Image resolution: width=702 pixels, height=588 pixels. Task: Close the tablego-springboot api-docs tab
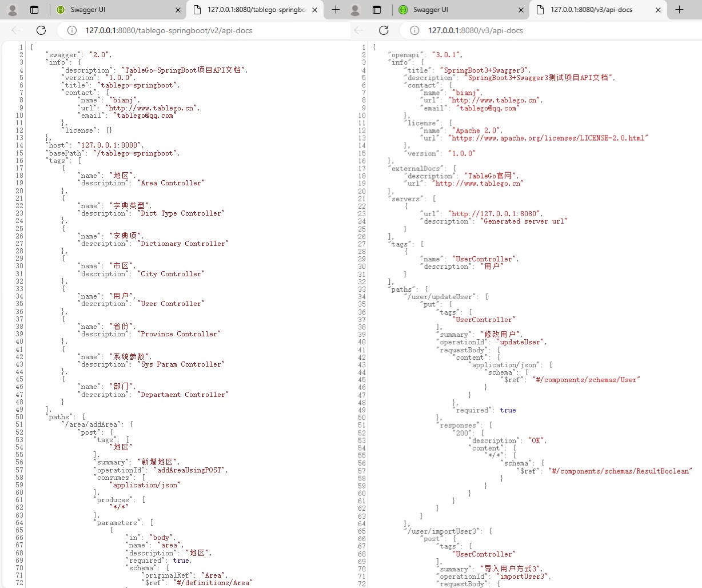(x=314, y=10)
